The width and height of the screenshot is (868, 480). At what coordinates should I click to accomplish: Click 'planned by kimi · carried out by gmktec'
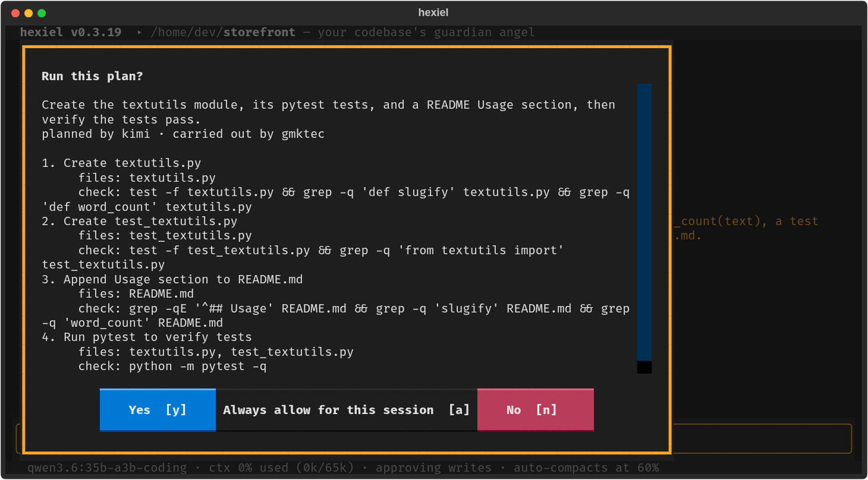(x=183, y=134)
